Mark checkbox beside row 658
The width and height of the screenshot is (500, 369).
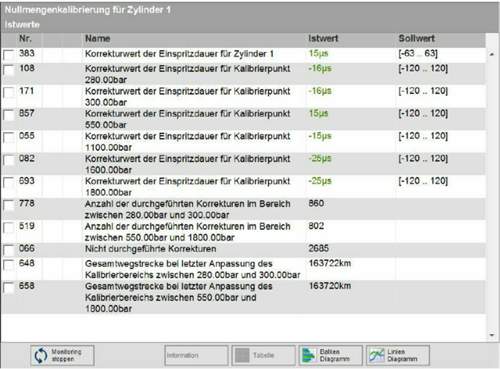click(9, 288)
